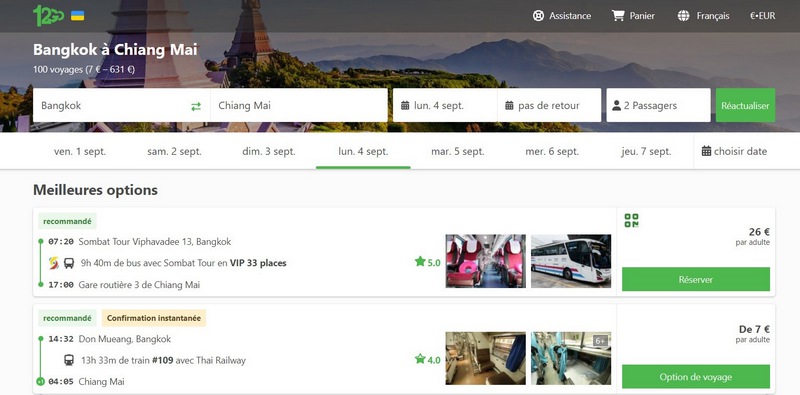This screenshot has width=800, height=395.
Task: Click Gare routière 3 de Chiang Mai text
Action: (x=139, y=285)
